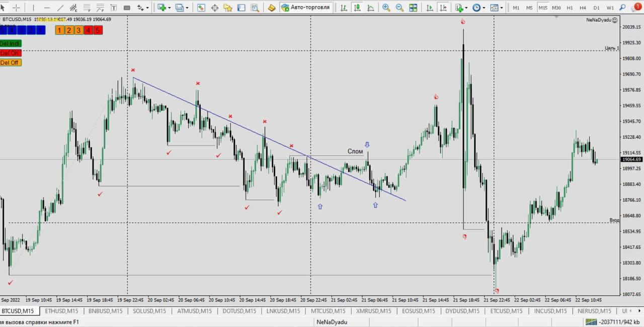Click the zoom out magnifier icon
This screenshot has width=644, height=327.
[399, 8]
